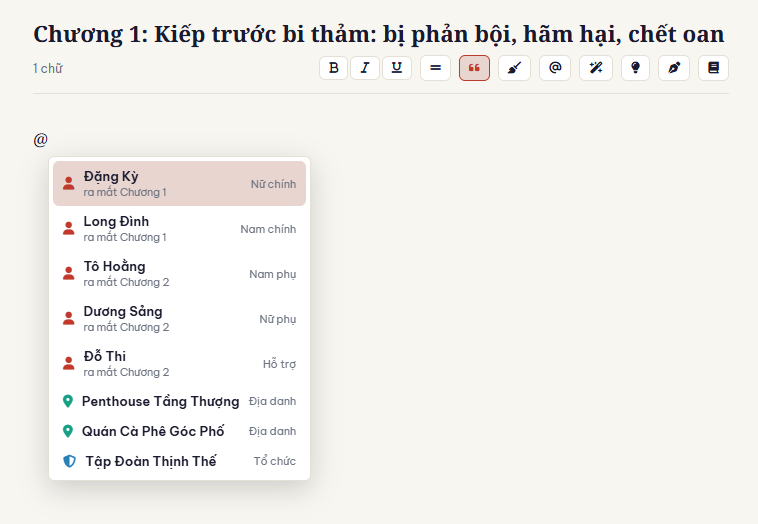Viewport: 758px width, 524px height.
Task: Click person icon beside Đỗ Thi
Action: coord(69,364)
